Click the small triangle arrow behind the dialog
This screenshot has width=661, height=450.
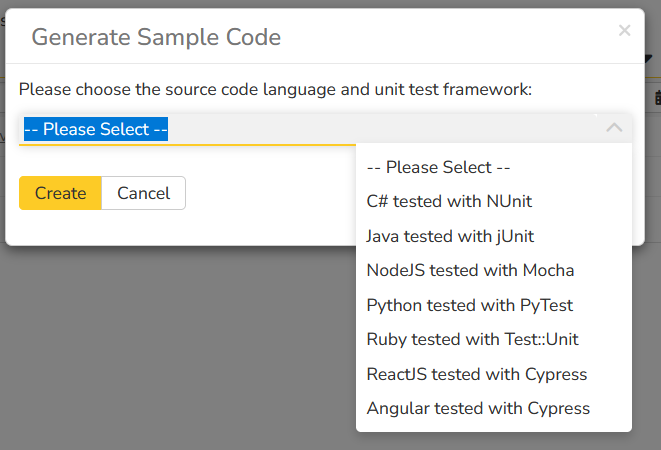[x=653, y=58]
